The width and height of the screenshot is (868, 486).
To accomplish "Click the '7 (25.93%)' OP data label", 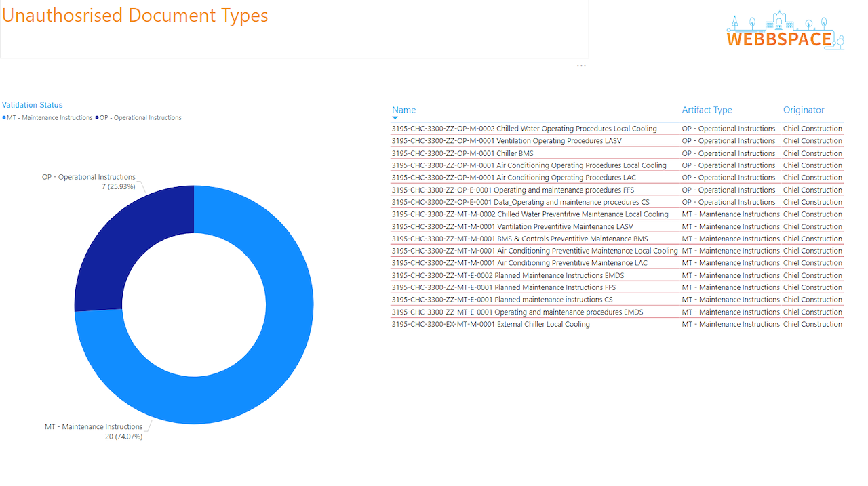I will tap(119, 186).
